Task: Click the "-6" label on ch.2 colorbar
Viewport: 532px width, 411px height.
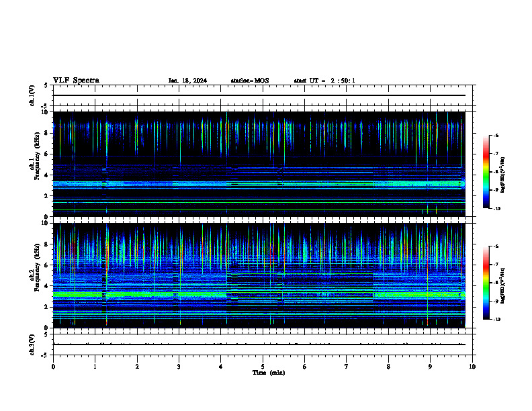Action: [x=496, y=246]
